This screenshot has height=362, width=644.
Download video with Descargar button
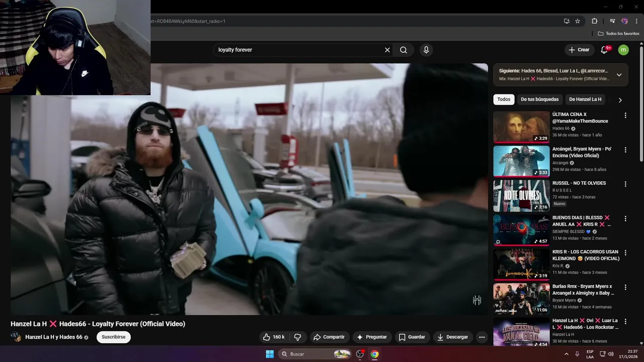[x=453, y=337]
